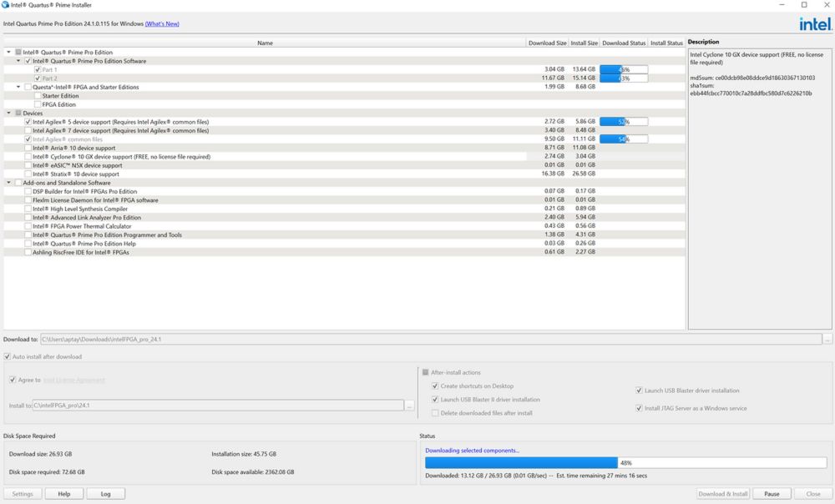This screenshot has width=835, height=504.
Task: Enable the FPGA Edition checkbox
Action: tap(38, 104)
